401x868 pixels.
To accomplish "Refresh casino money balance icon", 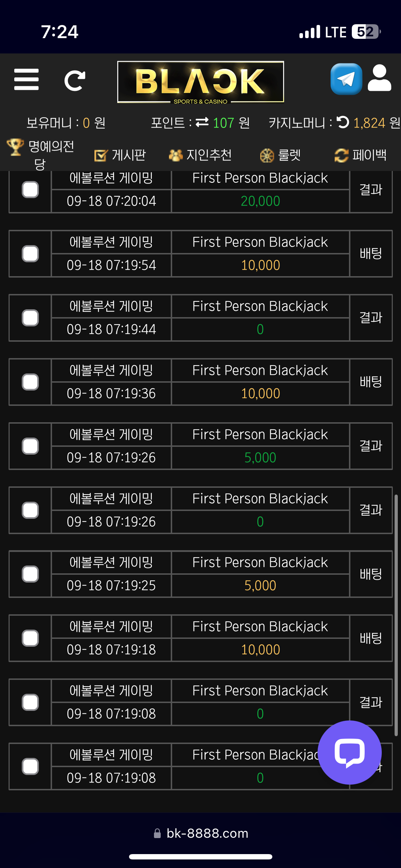I will pos(343,122).
